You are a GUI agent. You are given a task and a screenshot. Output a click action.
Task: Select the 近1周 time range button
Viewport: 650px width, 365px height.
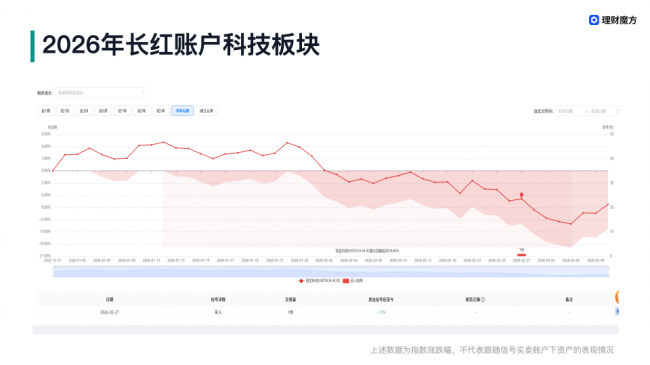[x=46, y=111]
